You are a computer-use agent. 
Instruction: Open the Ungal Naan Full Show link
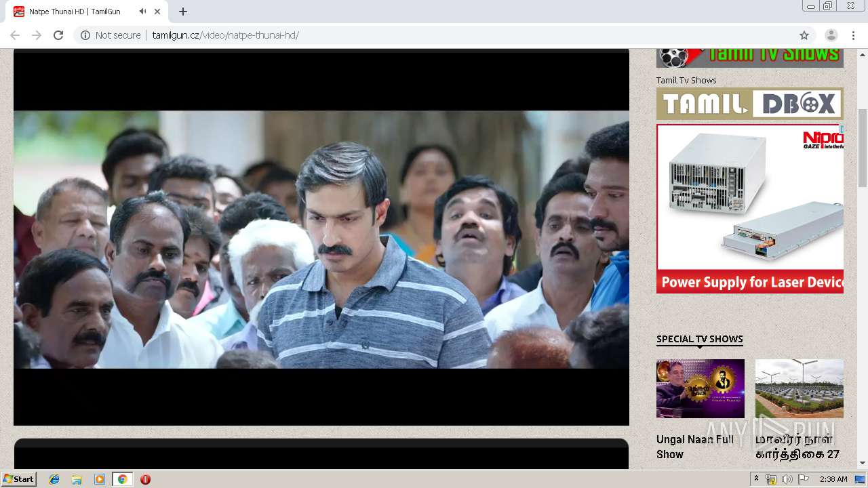695,447
